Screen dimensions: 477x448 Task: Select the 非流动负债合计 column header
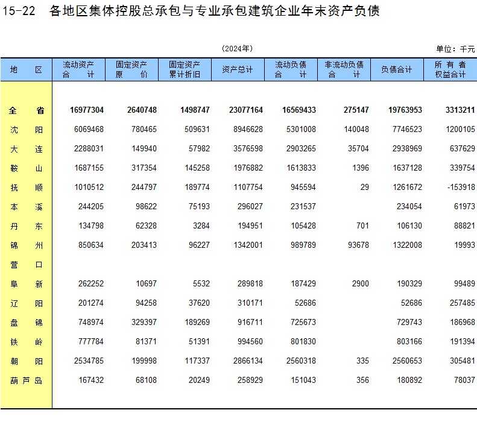pyautogui.click(x=344, y=69)
